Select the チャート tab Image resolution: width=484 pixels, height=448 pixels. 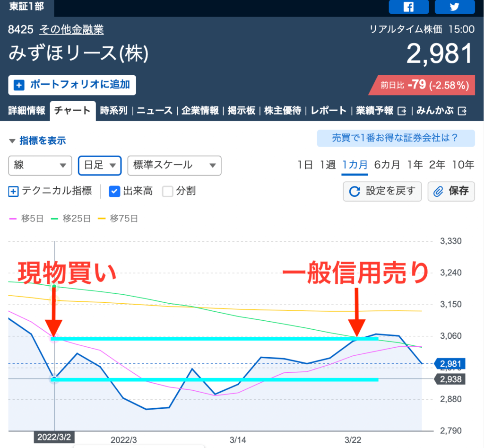click(x=72, y=111)
